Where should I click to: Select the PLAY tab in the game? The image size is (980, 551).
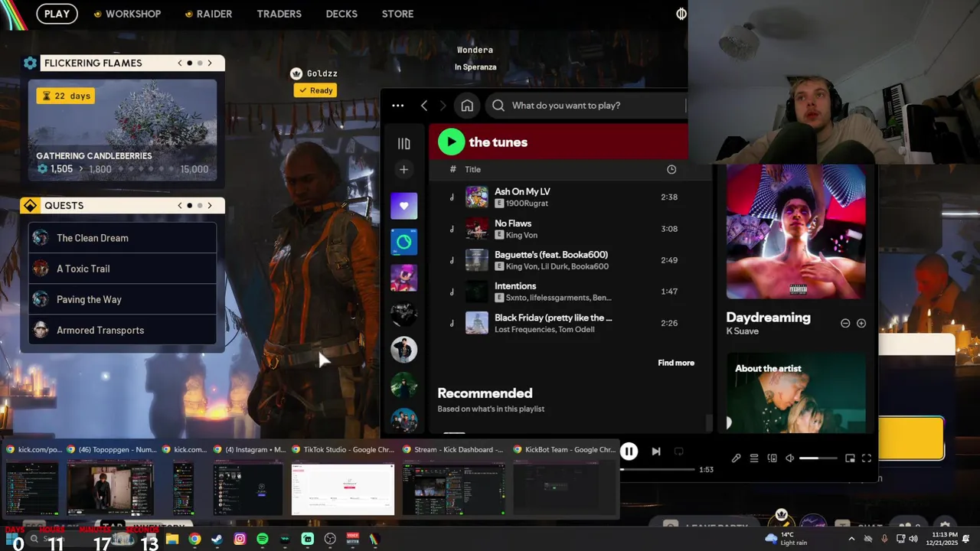[x=57, y=14]
